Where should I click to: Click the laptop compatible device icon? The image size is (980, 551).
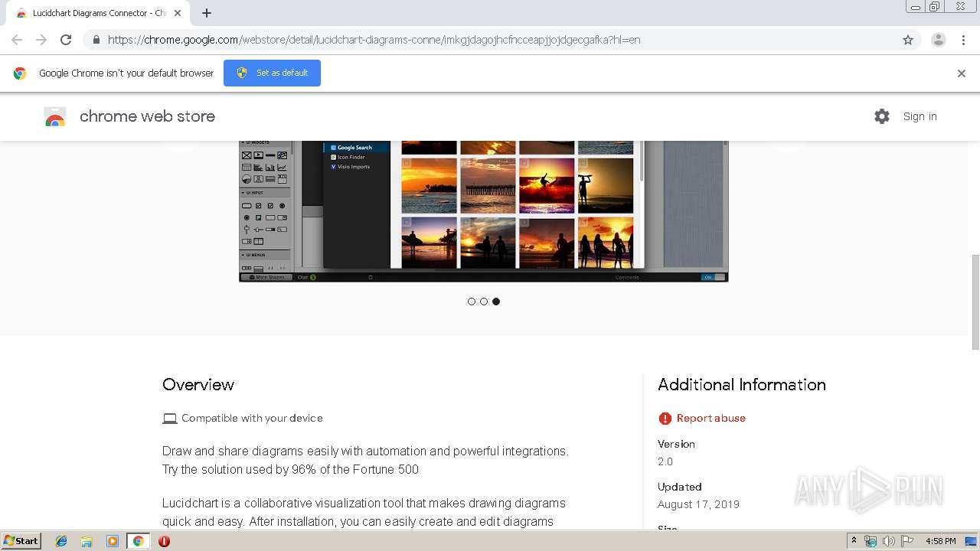click(170, 418)
